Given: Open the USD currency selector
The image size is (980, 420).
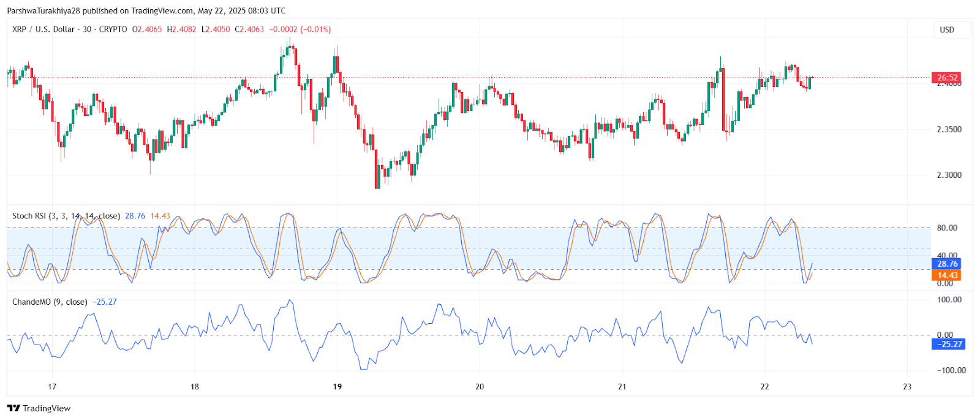Looking at the screenshot, I should 947,29.
